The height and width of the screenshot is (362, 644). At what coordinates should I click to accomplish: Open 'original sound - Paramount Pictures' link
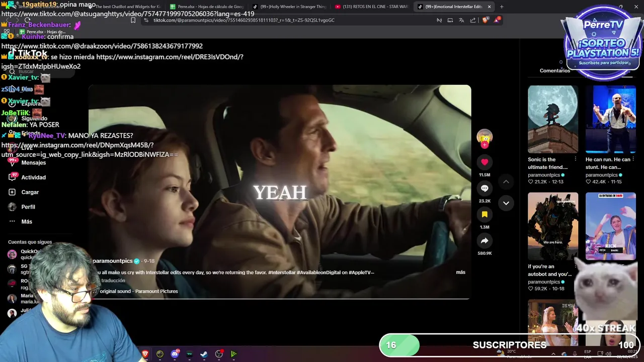139,291
